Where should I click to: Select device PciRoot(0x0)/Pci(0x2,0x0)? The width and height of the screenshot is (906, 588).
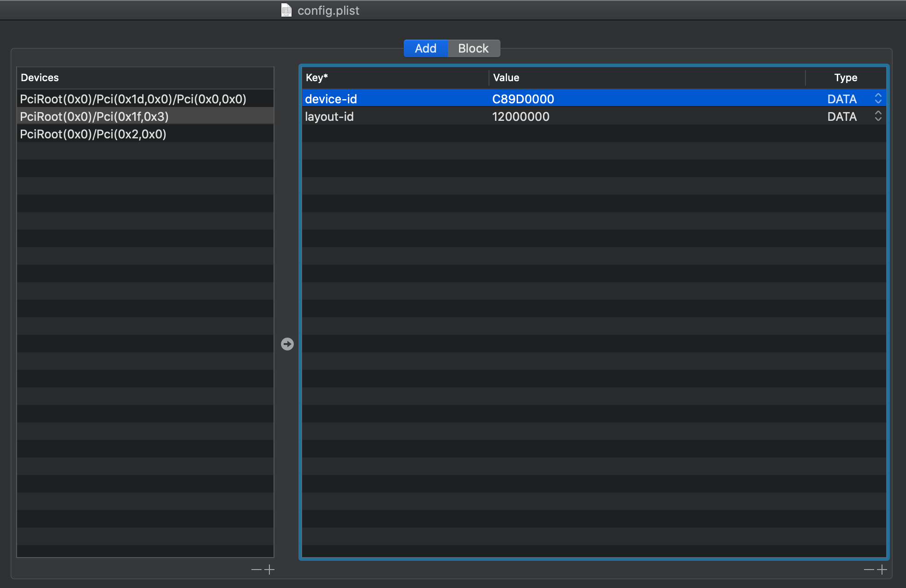145,134
